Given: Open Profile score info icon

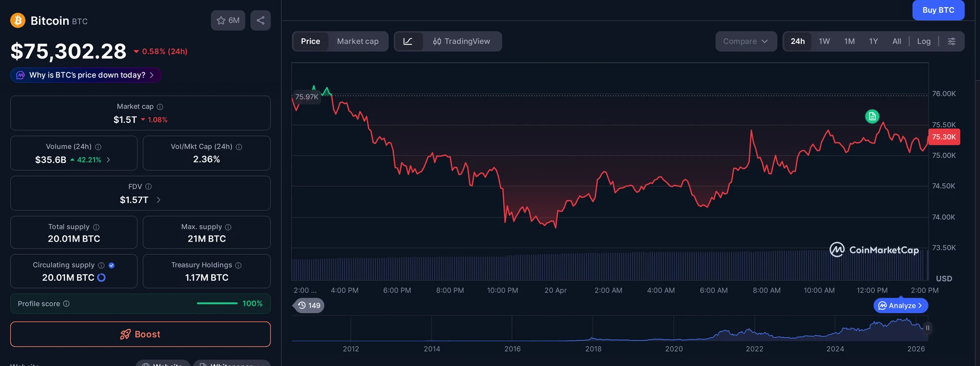Looking at the screenshot, I should click(66, 304).
